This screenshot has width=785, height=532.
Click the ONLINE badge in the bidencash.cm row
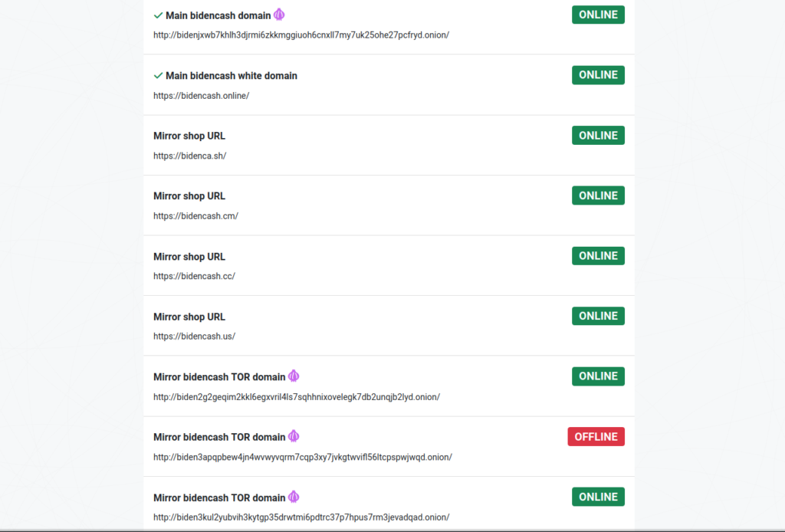pyautogui.click(x=598, y=195)
